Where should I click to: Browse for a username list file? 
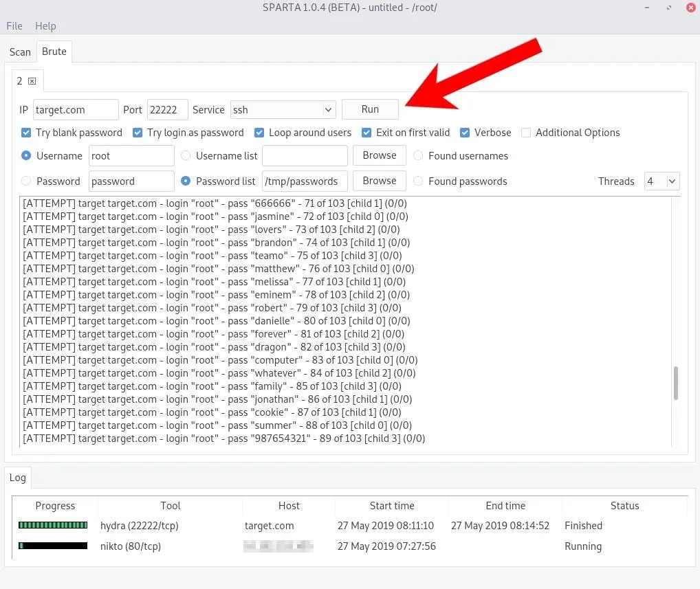click(x=380, y=155)
